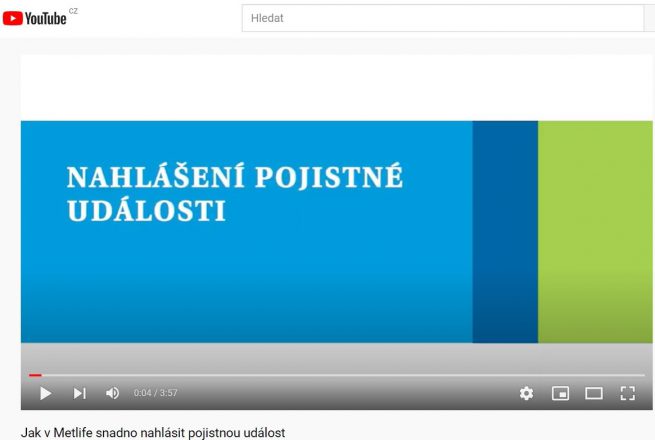Click the Hledat search field
Image resolution: width=655 pixels, height=440 pixels.
point(440,18)
